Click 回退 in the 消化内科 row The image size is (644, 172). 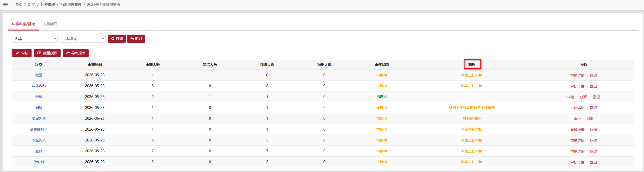(594, 86)
